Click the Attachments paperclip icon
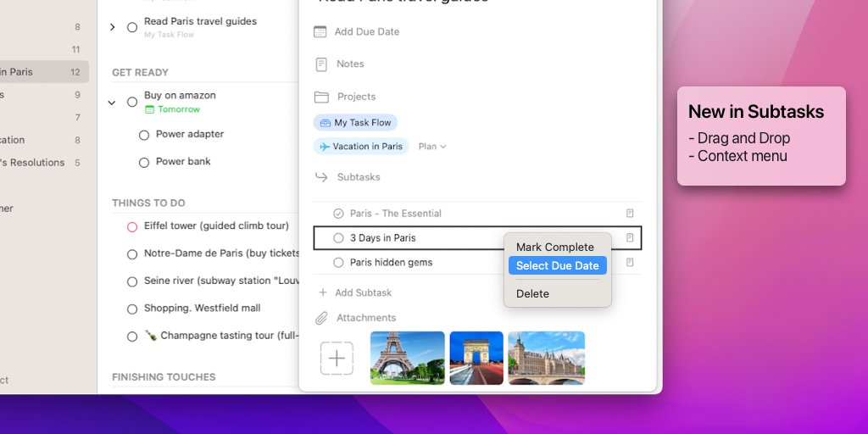The image size is (868, 434). tap(321, 319)
